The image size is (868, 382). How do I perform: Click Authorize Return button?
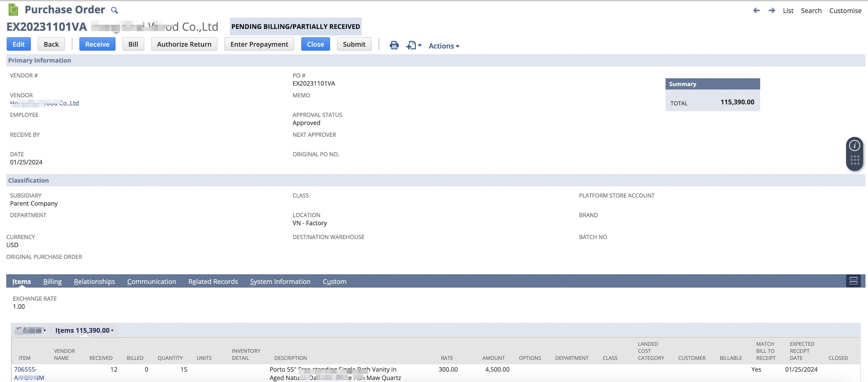coord(184,44)
